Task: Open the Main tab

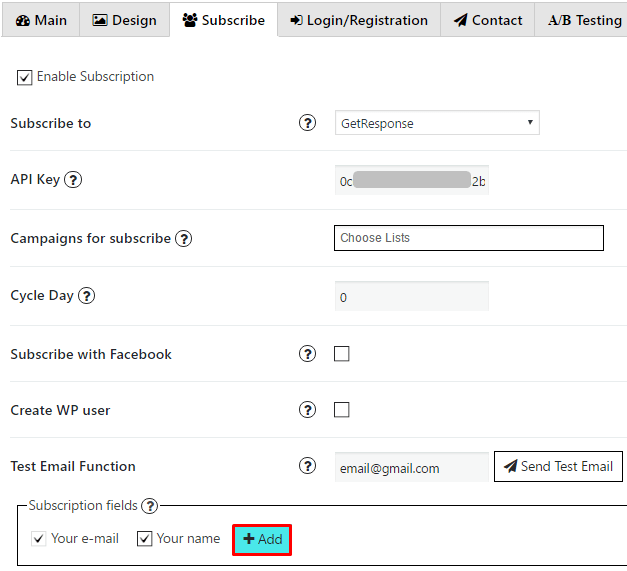Action: tap(41, 20)
